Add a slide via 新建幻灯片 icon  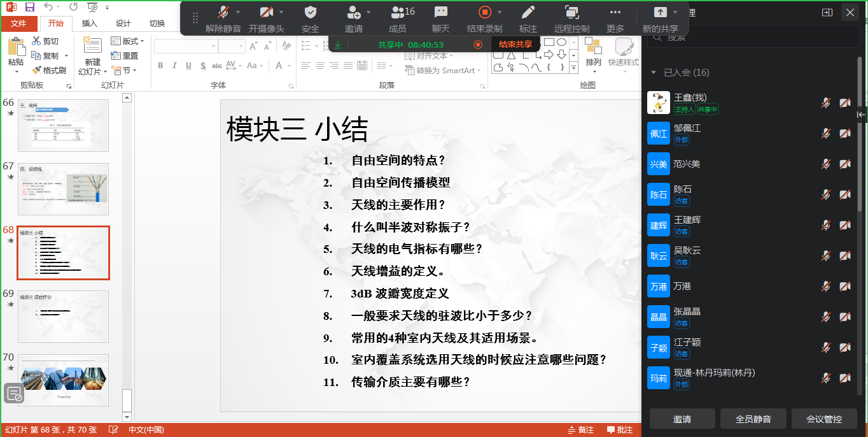93,45
